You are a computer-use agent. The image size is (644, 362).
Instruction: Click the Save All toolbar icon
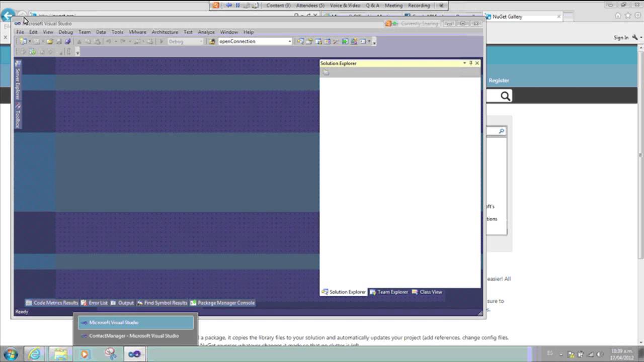[67, 42]
